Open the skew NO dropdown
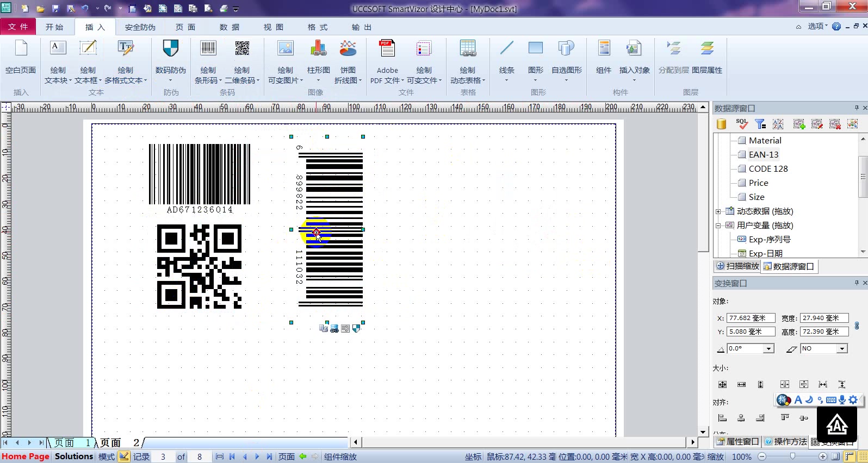This screenshot has width=868, height=463. point(842,348)
